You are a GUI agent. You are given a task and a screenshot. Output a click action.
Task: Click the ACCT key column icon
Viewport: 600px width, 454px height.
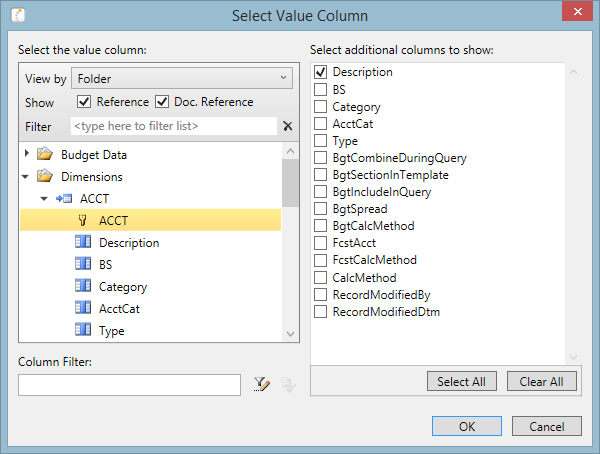(x=84, y=221)
